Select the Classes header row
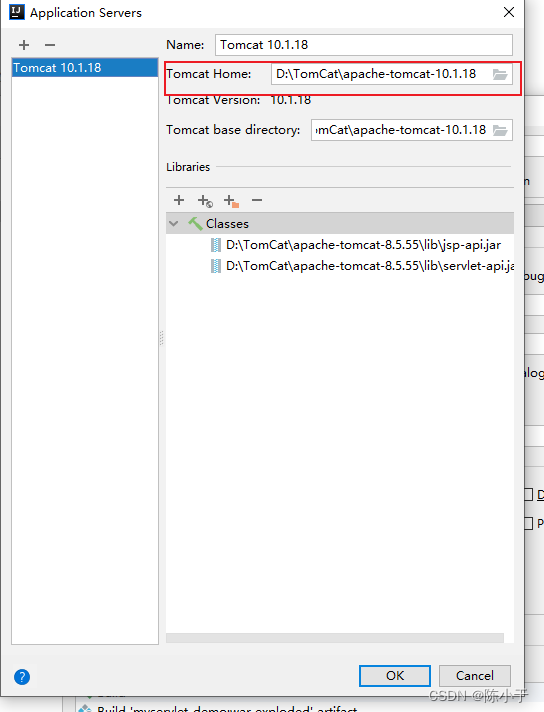The width and height of the screenshot is (544, 712). pyautogui.click(x=340, y=223)
